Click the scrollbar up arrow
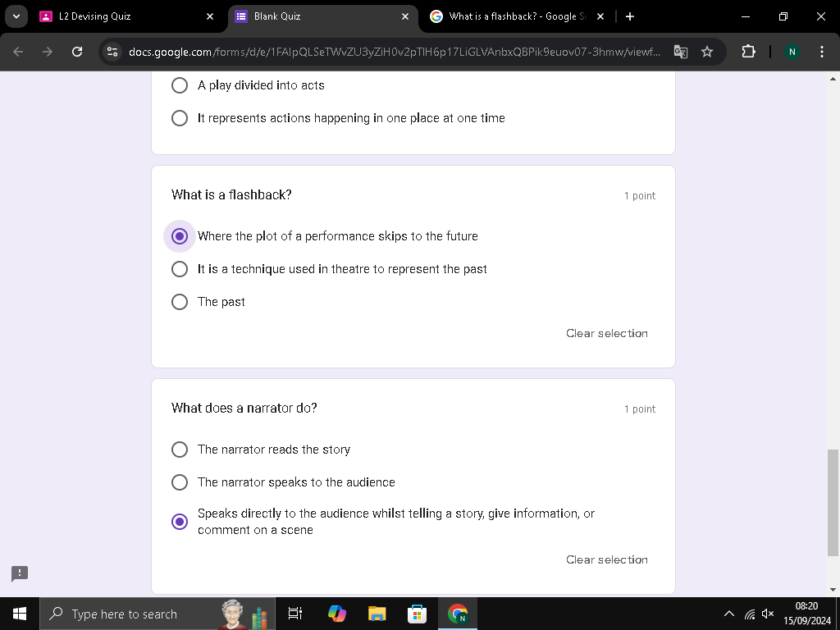 [833, 79]
